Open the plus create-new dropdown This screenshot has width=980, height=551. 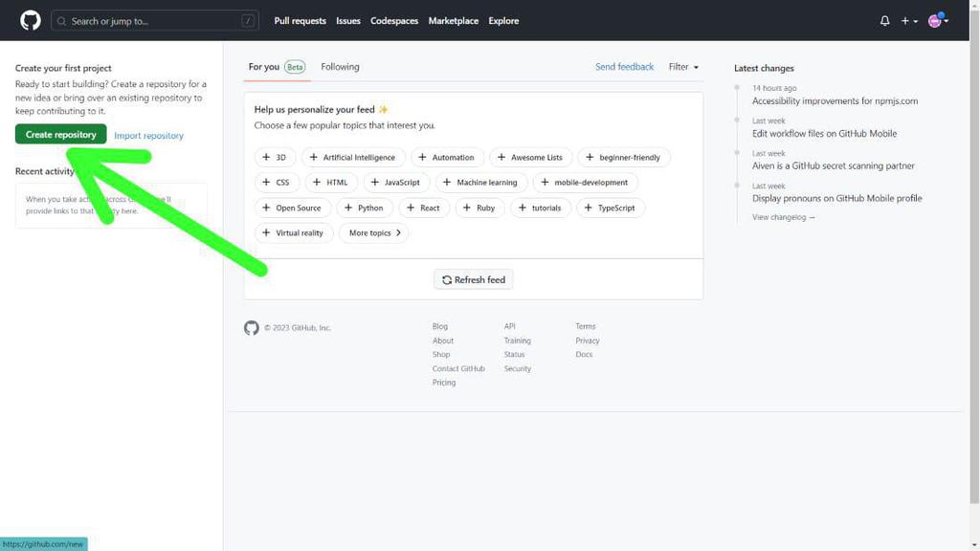909,21
